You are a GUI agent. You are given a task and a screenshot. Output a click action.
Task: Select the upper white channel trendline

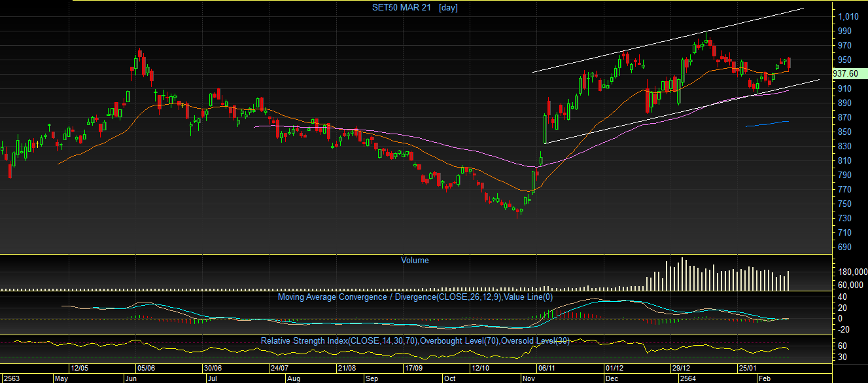[x=667, y=39]
